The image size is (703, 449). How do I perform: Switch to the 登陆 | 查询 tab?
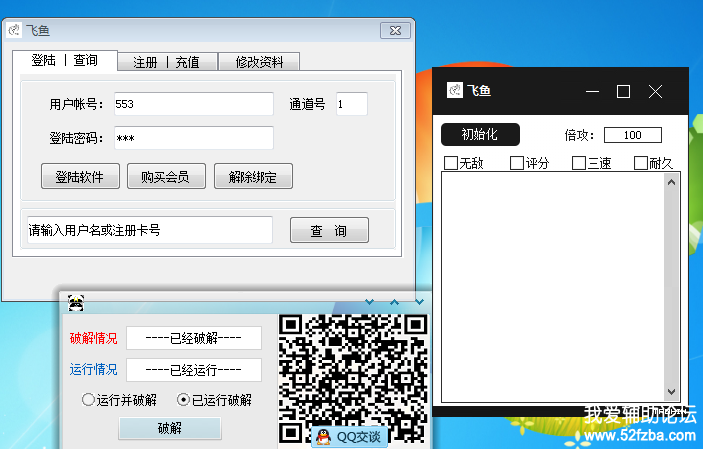pyautogui.click(x=65, y=60)
